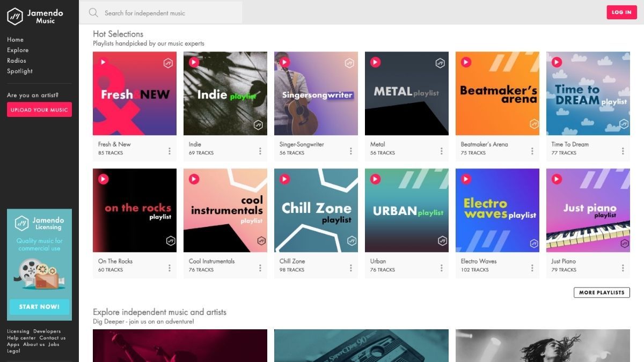Open options menu for Cool Instrumentals

click(260, 268)
